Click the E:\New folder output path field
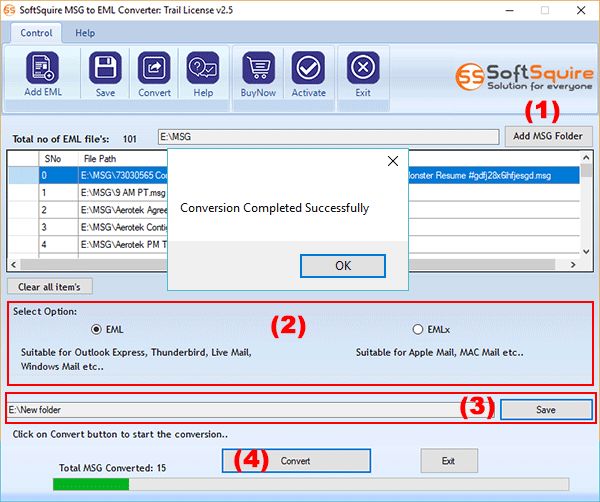 [x=251, y=410]
